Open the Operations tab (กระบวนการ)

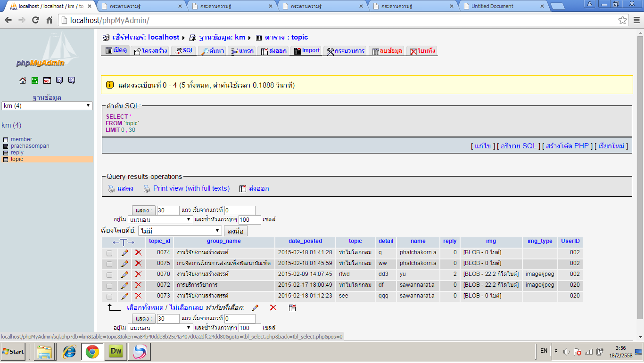coord(346,51)
